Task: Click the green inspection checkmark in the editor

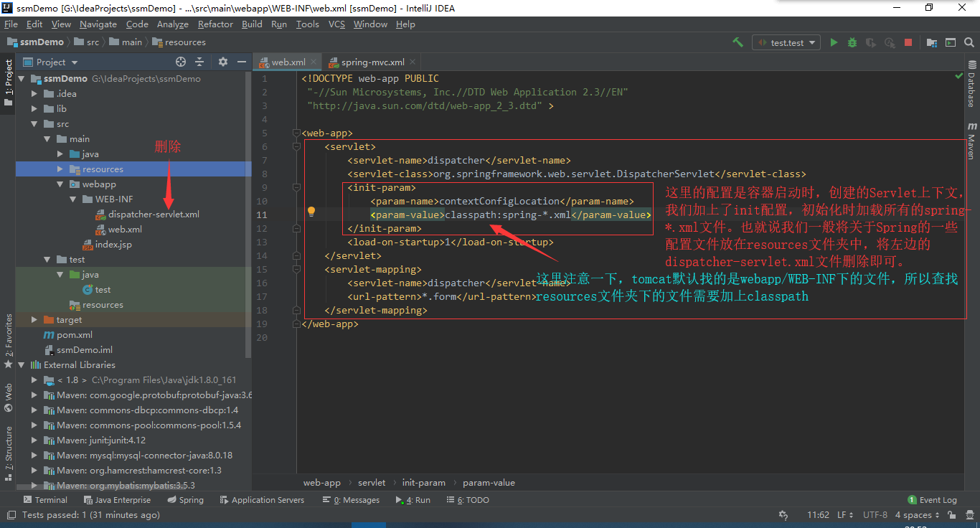Action: (959, 75)
